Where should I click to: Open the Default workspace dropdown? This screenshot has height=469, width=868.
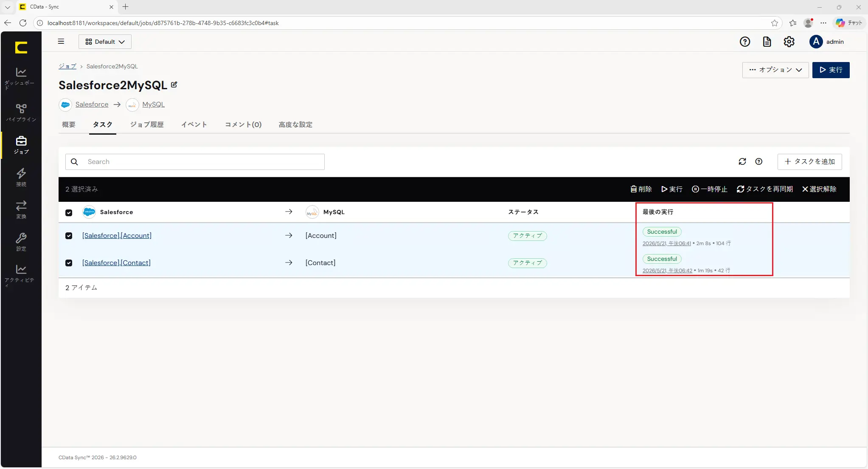coord(105,42)
